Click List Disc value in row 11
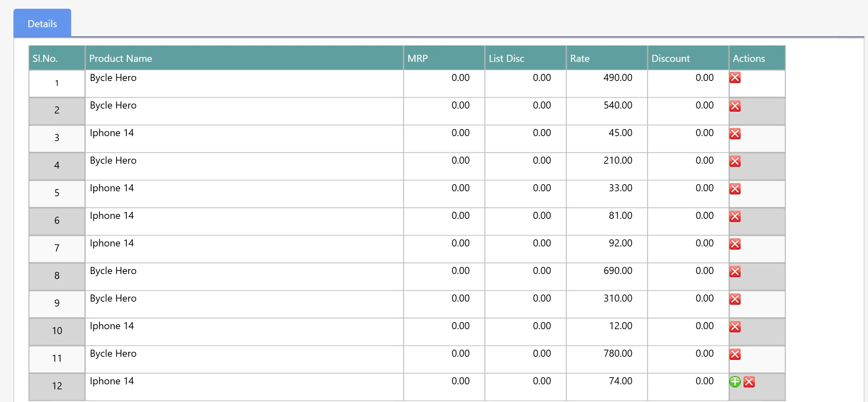Image resolution: width=868 pixels, height=402 pixels. (542, 353)
